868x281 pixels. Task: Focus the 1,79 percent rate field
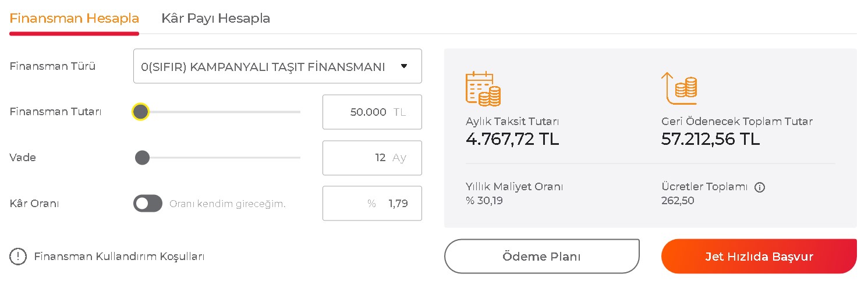[372, 204]
